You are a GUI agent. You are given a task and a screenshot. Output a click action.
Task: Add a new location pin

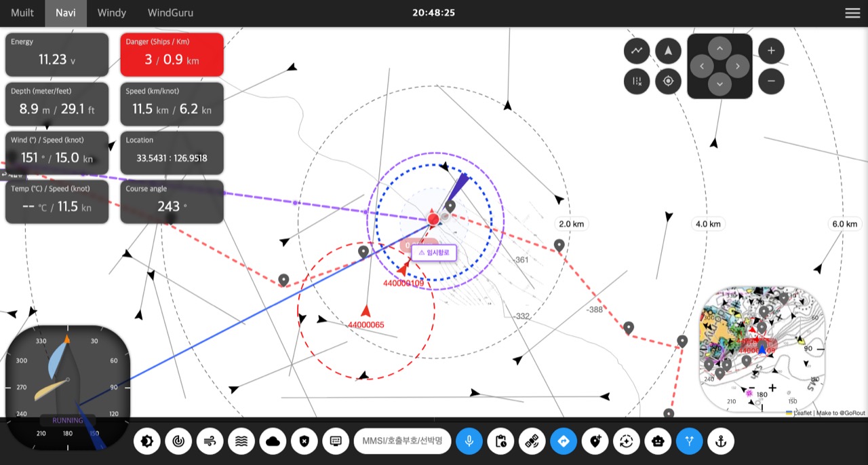(595, 441)
